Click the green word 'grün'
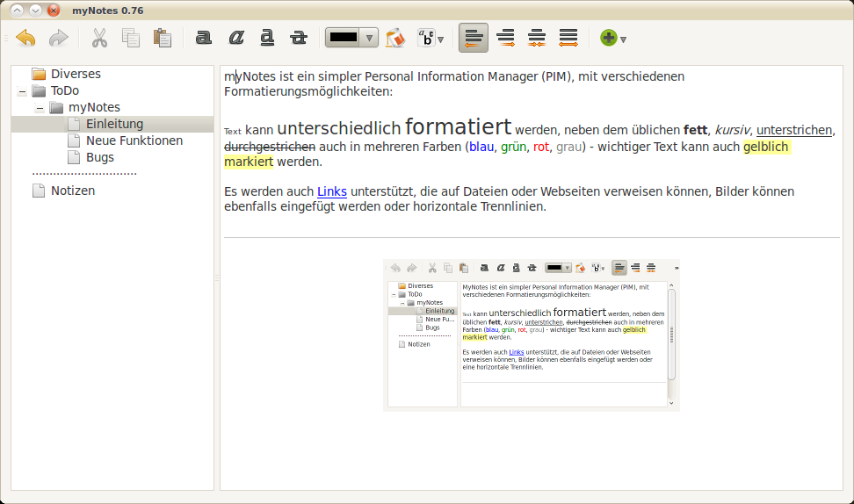 click(514, 147)
